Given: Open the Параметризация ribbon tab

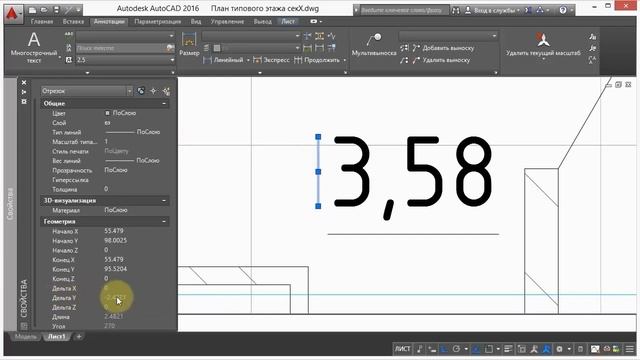Looking at the screenshot, I should pyautogui.click(x=158, y=22).
